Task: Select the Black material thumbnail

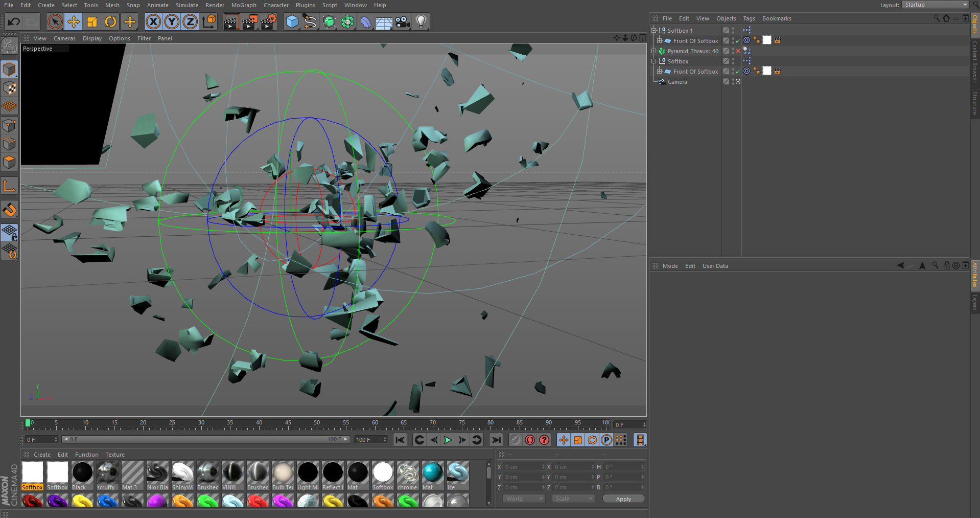Action: [x=82, y=473]
